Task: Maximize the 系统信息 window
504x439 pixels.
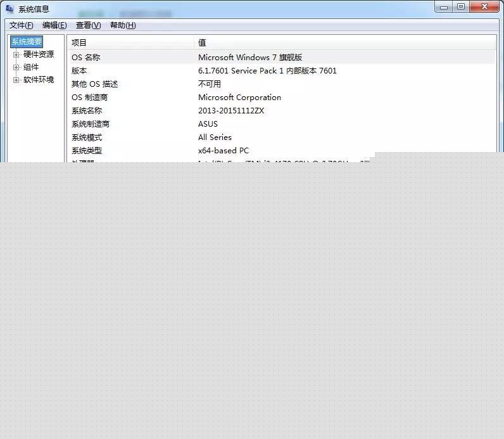Action: [461, 7]
